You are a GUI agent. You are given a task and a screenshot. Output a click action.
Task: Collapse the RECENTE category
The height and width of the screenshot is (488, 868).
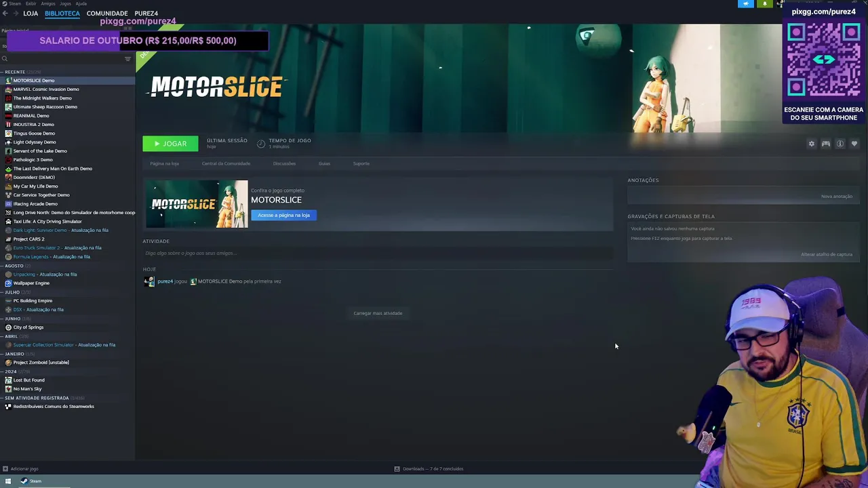coord(2,72)
